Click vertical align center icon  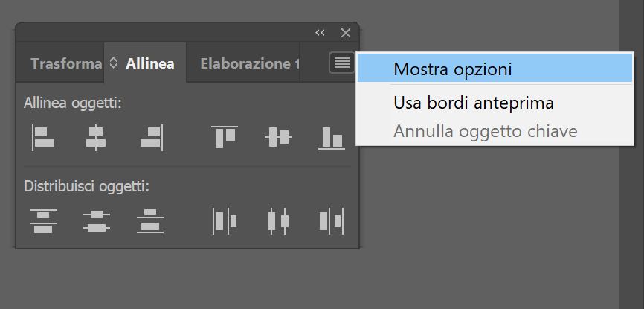tap(278, 137)
